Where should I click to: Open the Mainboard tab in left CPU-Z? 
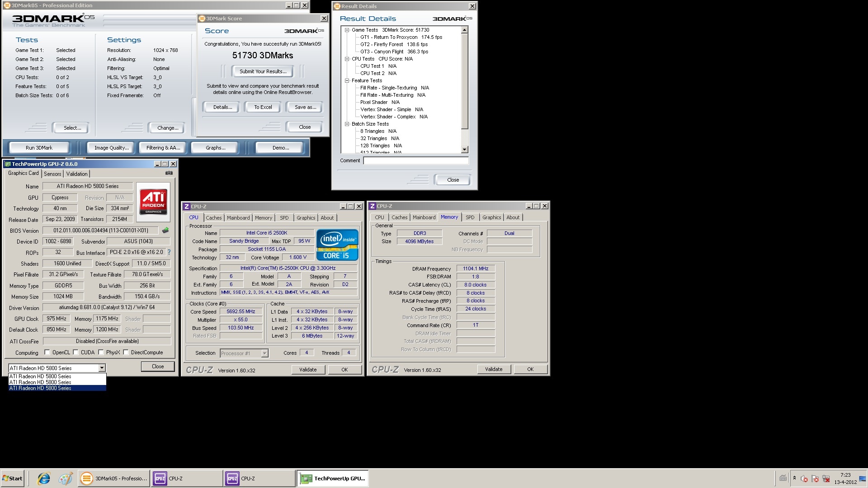click(x=238, y=218)
